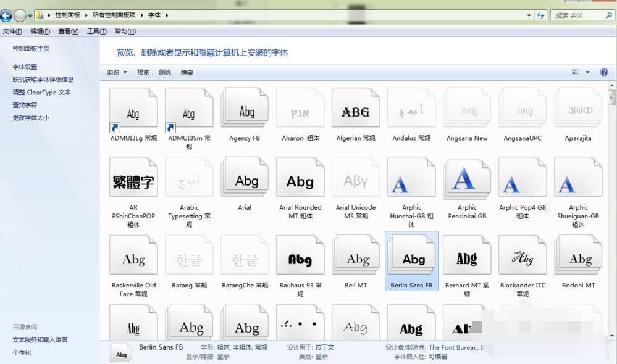Viewport: 617px width, 364px height.
Task: Open 个性化 link
Action: click(x=22, y=353)
